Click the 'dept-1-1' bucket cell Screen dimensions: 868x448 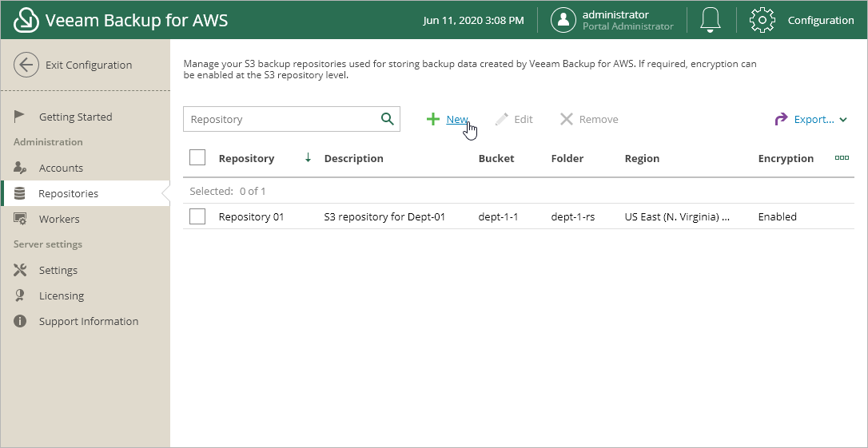pyautogui.click(x=498, y=216)
